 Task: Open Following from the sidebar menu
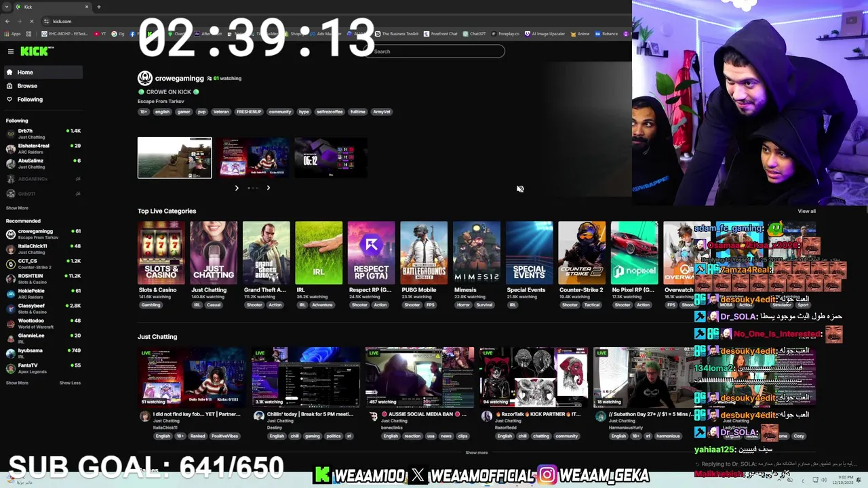pos(30,100)
